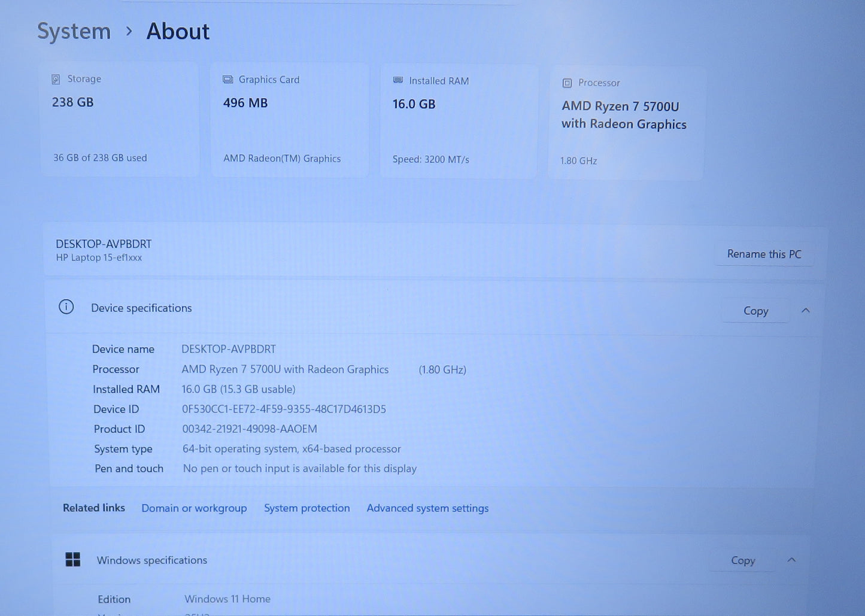Click the Installed RAM icon

[398, 80]
